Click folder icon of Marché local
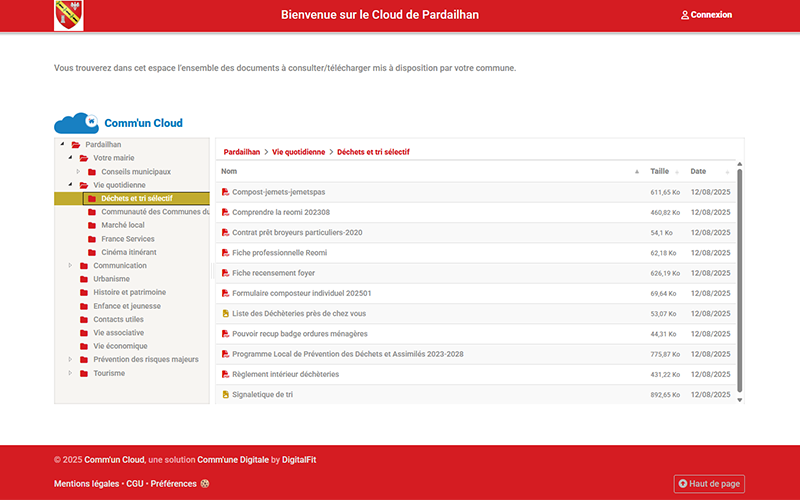The width and height of the screenshot is (800, 500). point(92,225)
